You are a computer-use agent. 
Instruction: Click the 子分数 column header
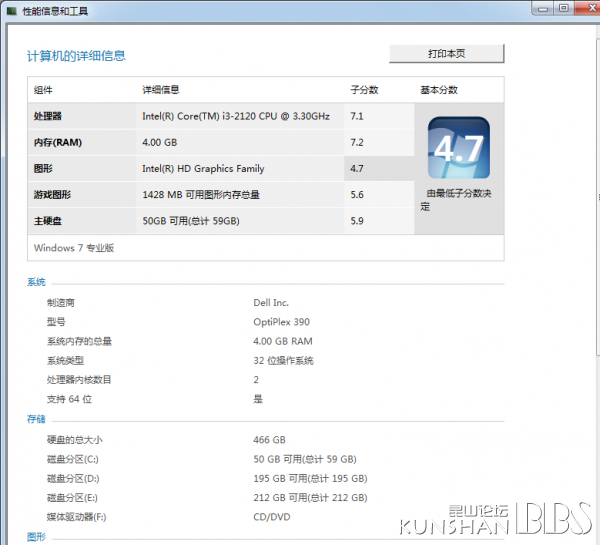pyautogui.click(x=364, y=90)
